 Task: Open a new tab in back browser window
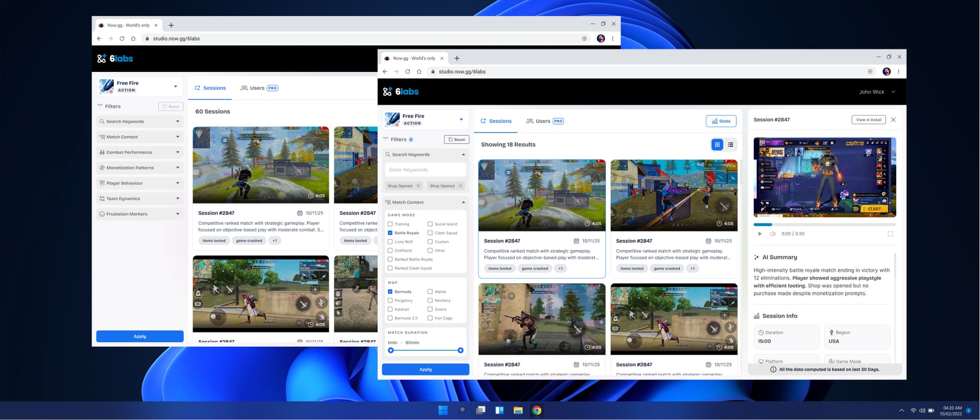(x=171, y=25)
